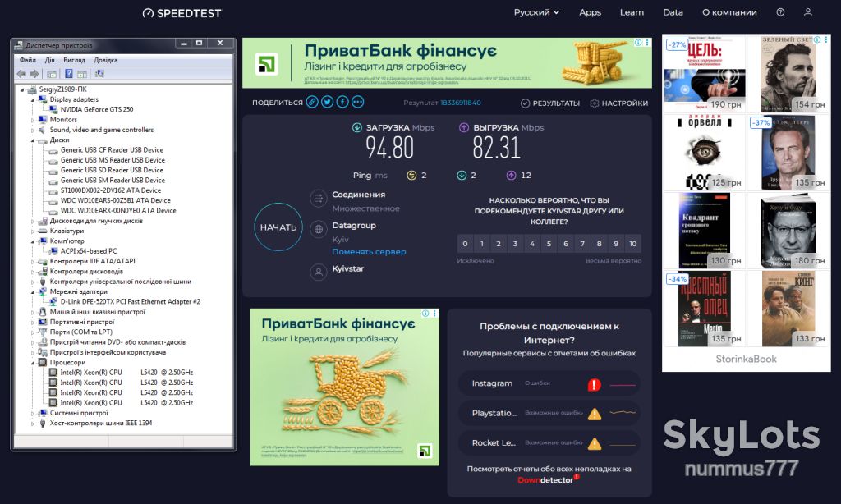841x504 pixels.
Task: Click the upload arrow icon near ВЫГРУЗКА
Action: 464,127
